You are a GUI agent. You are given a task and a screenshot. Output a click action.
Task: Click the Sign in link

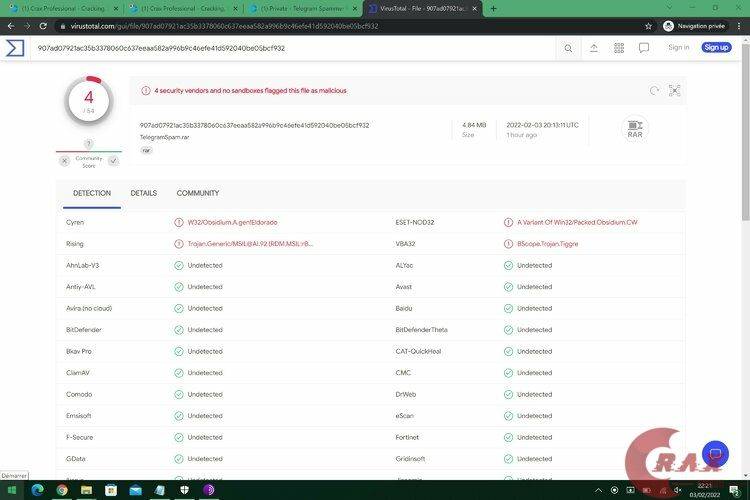tap(679, 47)
